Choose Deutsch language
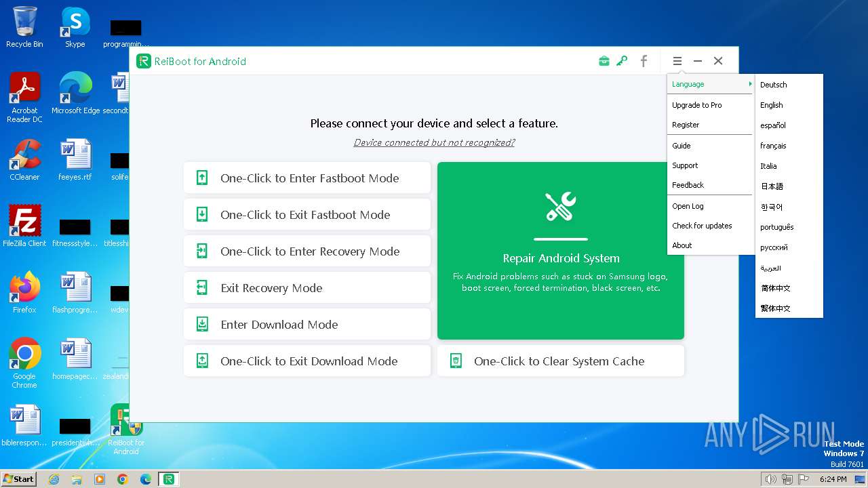Screen dimensions: 868x488 pos(789,85)
